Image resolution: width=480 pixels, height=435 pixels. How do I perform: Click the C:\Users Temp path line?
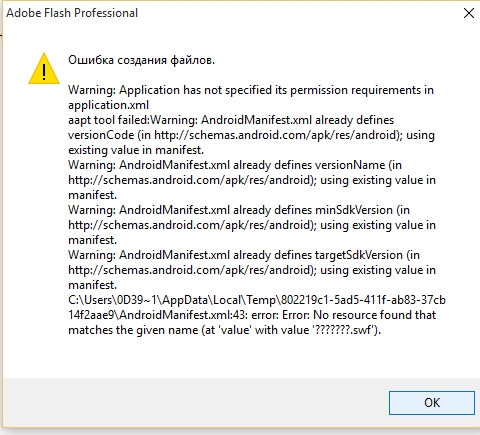point(257,300)
